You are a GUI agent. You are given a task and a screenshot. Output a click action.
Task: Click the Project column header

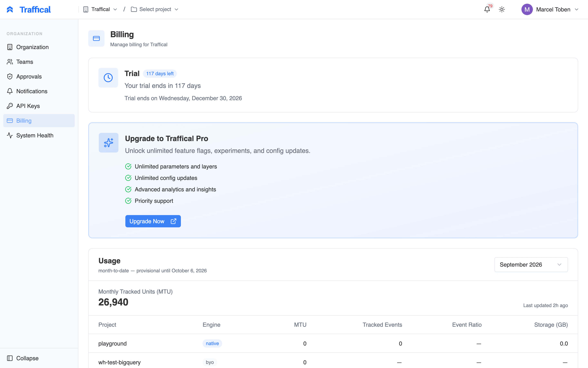click(x=107, y=325)
